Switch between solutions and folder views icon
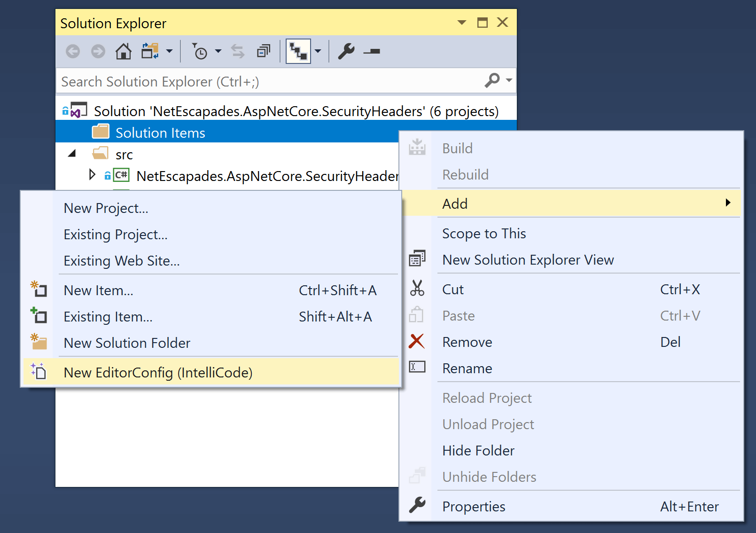The height and width of the screenshot is (533, 756). 150,51
